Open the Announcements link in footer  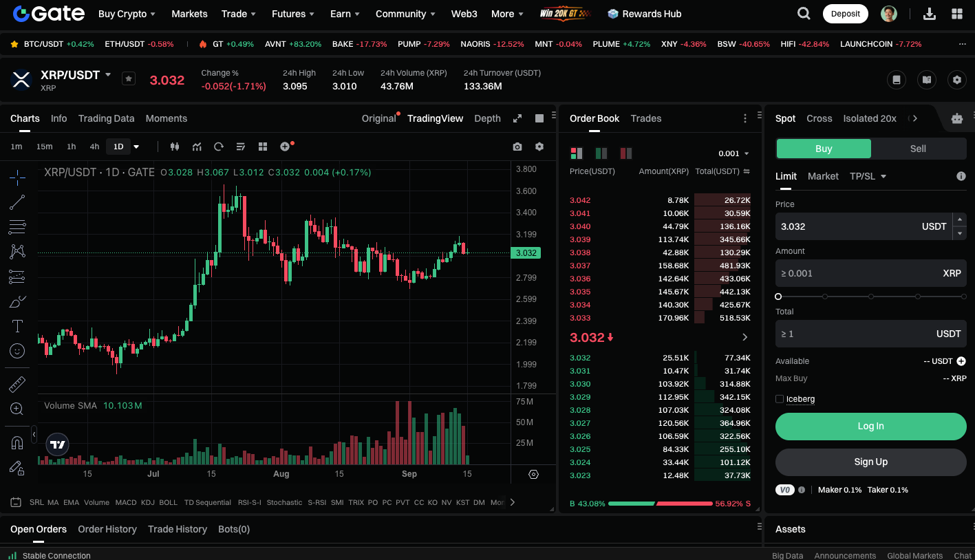click(x=845, y=555)
